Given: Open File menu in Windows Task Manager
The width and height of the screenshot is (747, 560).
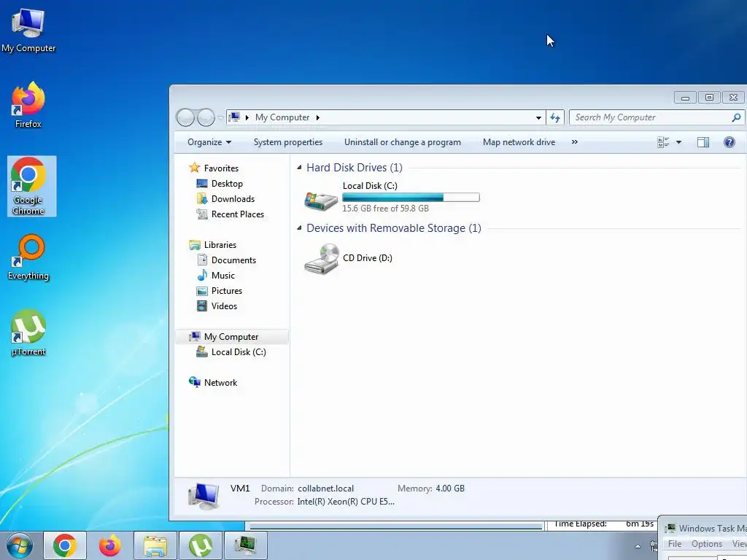Looking at the screenshot, I should tap(675, 544).
